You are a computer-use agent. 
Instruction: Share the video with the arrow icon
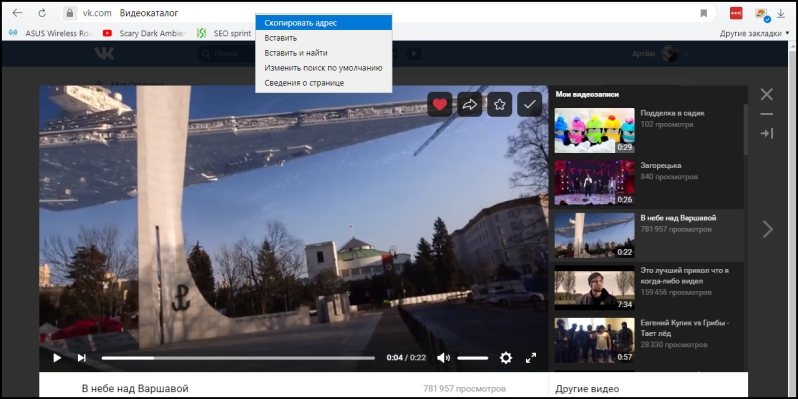(470, 104)
